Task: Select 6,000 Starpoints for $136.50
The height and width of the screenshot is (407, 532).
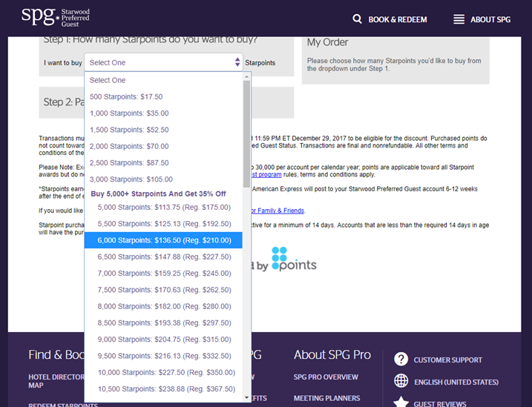Action: (x=162, y=240)
